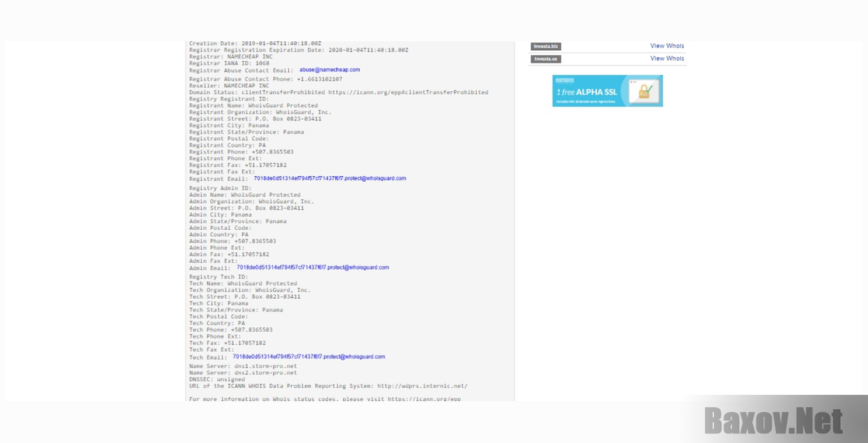Image resolution: width=868 pixels, height=443 pixels.
Task: Click the SSL padlock icon in the banner
Action: tap(644, 91)
